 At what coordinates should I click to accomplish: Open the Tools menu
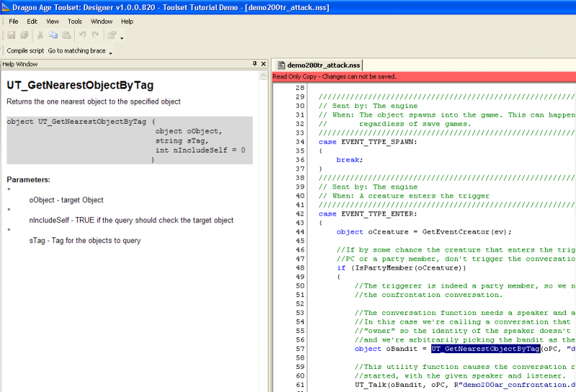[x=75, y=22]
